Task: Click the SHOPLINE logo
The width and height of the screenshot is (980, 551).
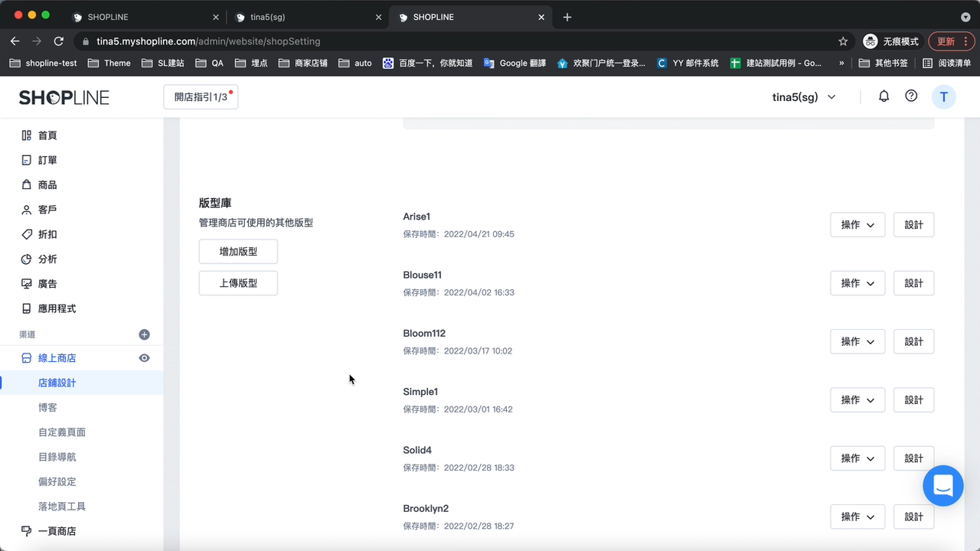Action: point(64,97)
